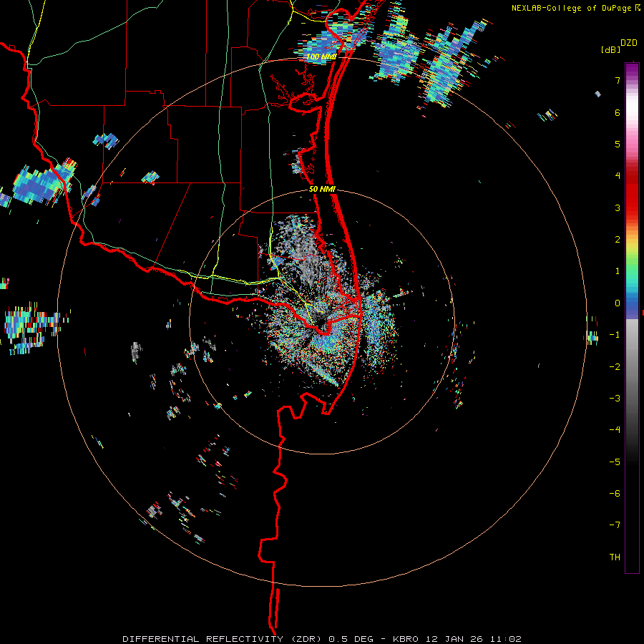The height and width of the screenshot is (644, 644).
Task: Click the -2 value on color scale
Action: click(x=615, y=367)
